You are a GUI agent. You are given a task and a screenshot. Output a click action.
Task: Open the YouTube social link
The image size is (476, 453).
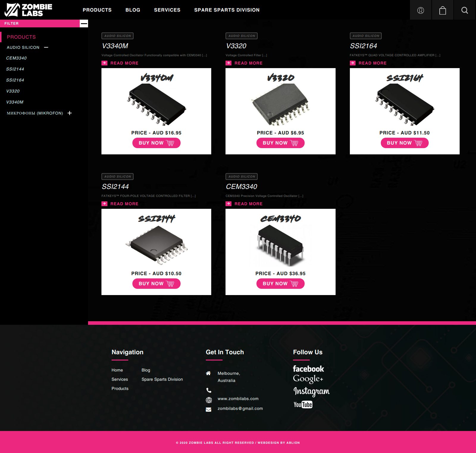click(303, 405)
